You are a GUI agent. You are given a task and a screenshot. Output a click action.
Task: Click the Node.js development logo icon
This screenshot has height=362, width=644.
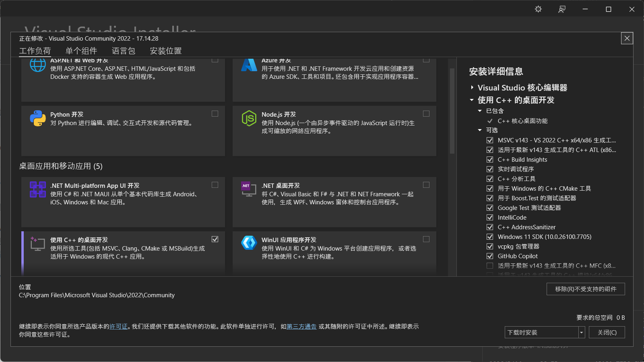click(x=249, y=118)
